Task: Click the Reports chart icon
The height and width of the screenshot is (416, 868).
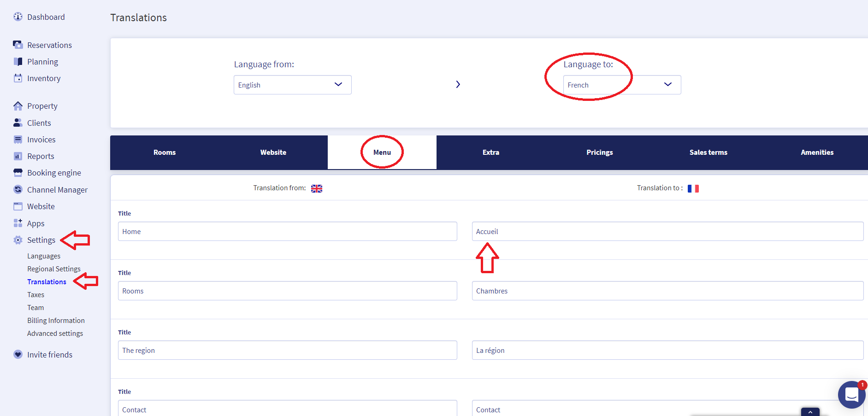Action: pos(18,156)
